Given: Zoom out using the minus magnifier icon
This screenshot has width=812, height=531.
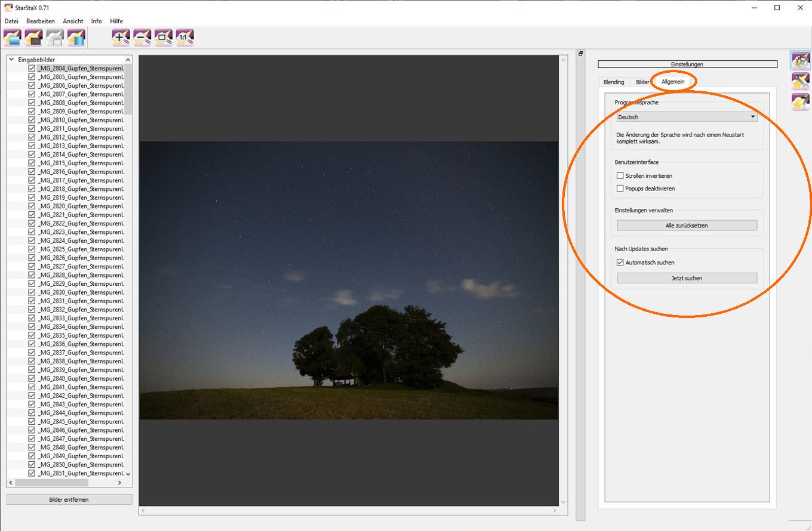Looking at the screenshot, I should click(142, 38).
